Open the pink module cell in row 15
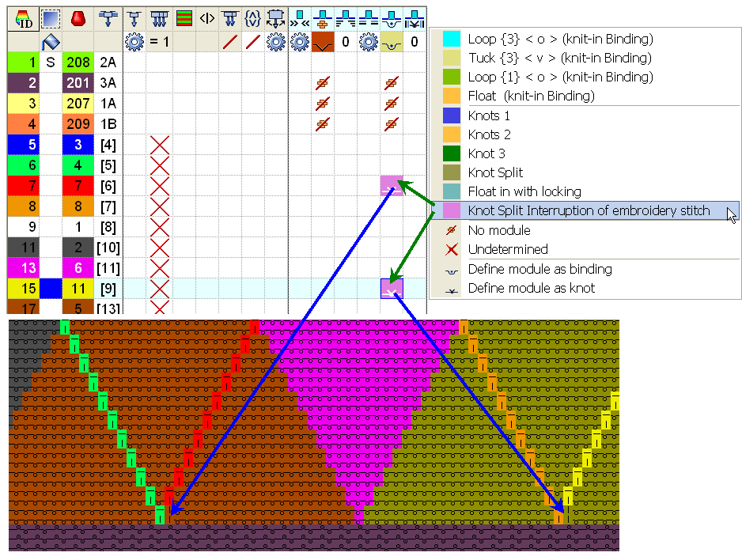The image size is (742, 560). [x=392, y=289]
